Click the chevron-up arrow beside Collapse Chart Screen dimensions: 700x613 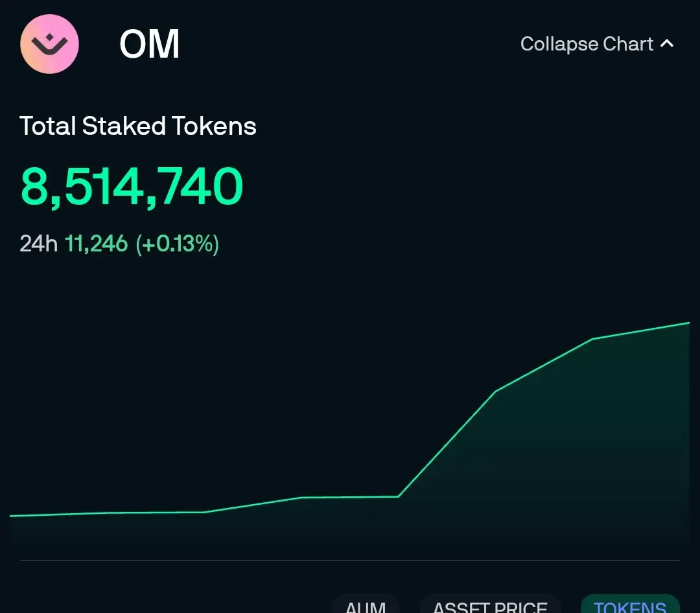point(667,44)
